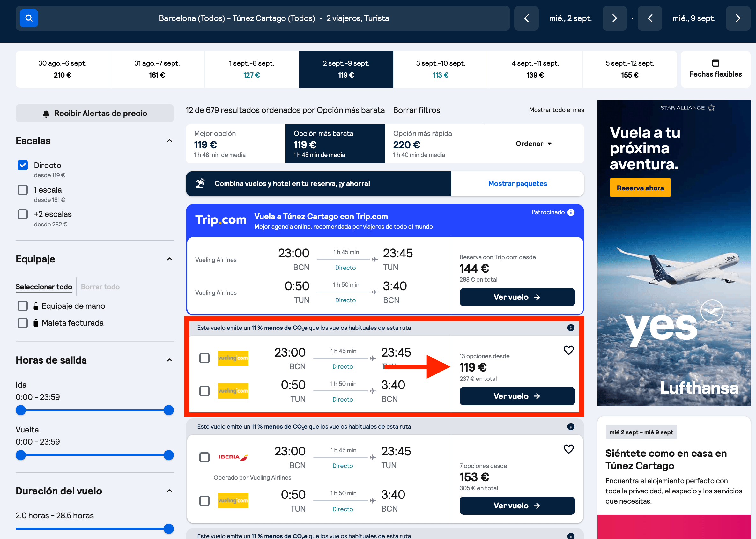The width and height of the screenshot is (756, 539).
Task: Click the route search field Barcelona – Túnez Cartago
Action: [274, 18]
